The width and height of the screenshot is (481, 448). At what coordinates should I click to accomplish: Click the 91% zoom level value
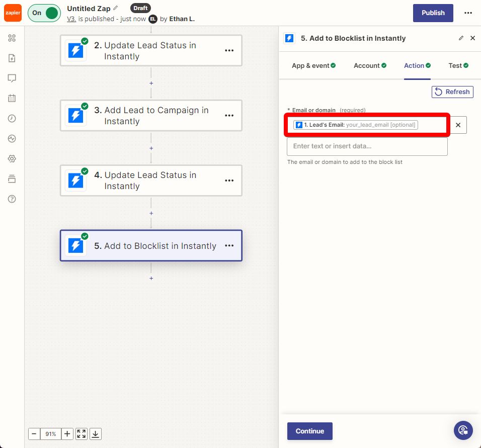51,434
